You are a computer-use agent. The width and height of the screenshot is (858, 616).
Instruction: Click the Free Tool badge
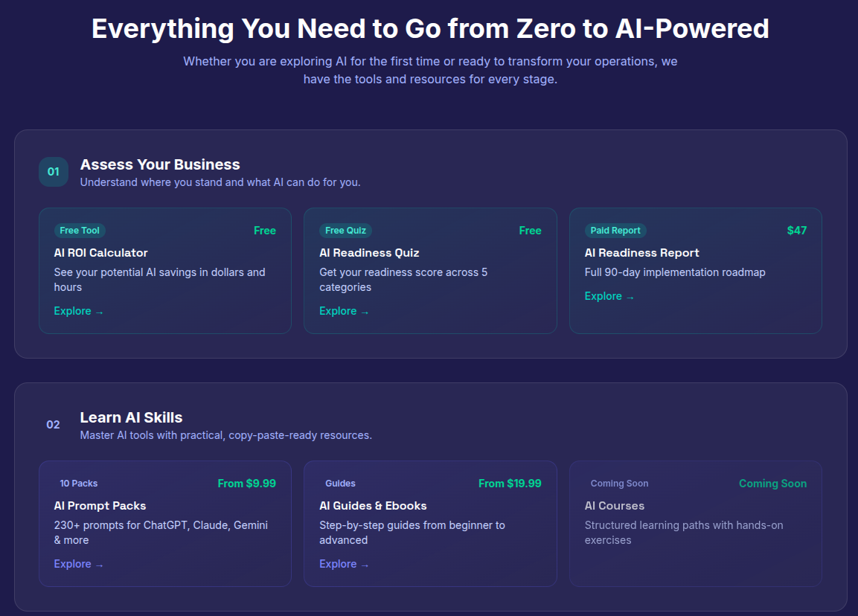click(x=80, y=231)
